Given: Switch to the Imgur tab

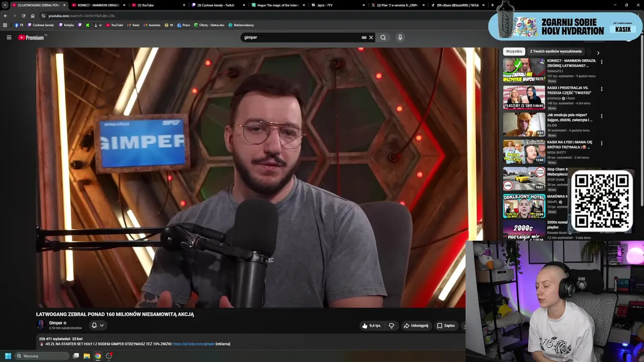Looking at the screenshot, I should pos(278,5).
